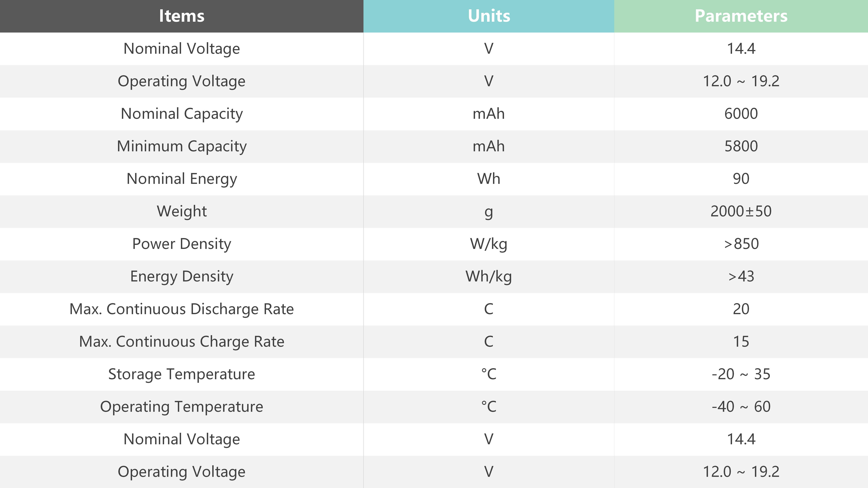Select Max. Continuous Charge Rate label
Screen dimensions: 868x488
[182, 342]
